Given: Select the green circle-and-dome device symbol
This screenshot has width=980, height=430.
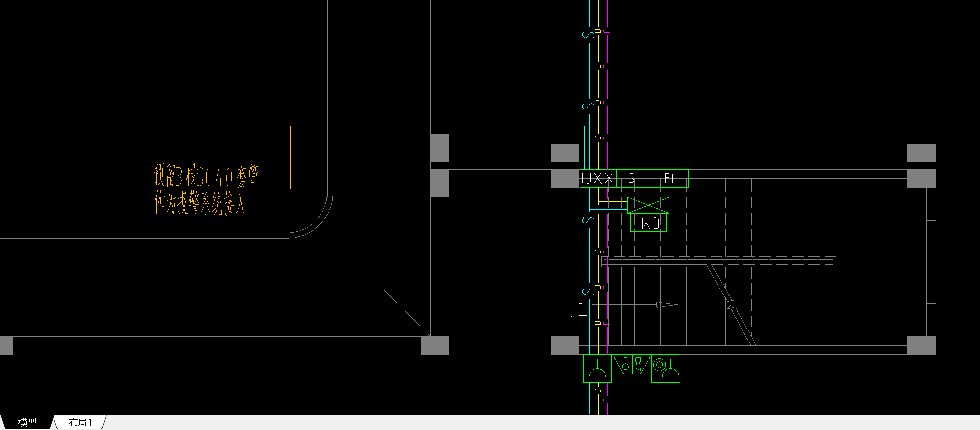Looking at the screenshot, I should tap(666, 368).
